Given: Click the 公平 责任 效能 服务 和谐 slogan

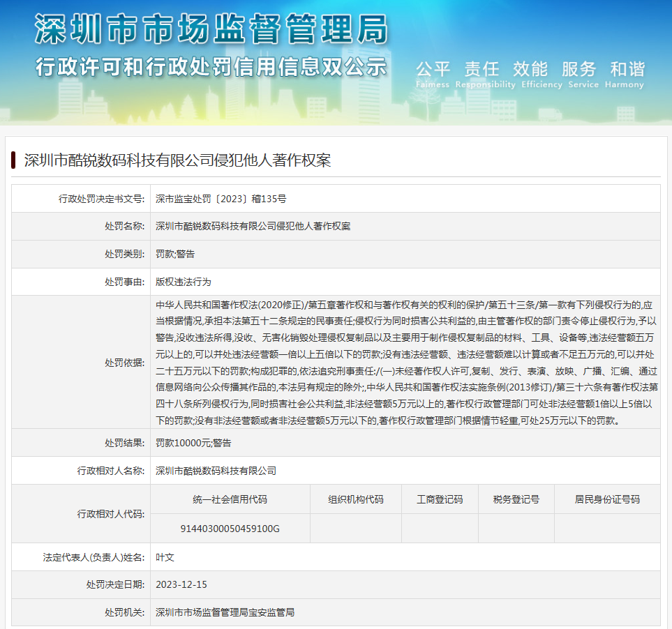Looking at the screenshot, I should coord(530,69).
